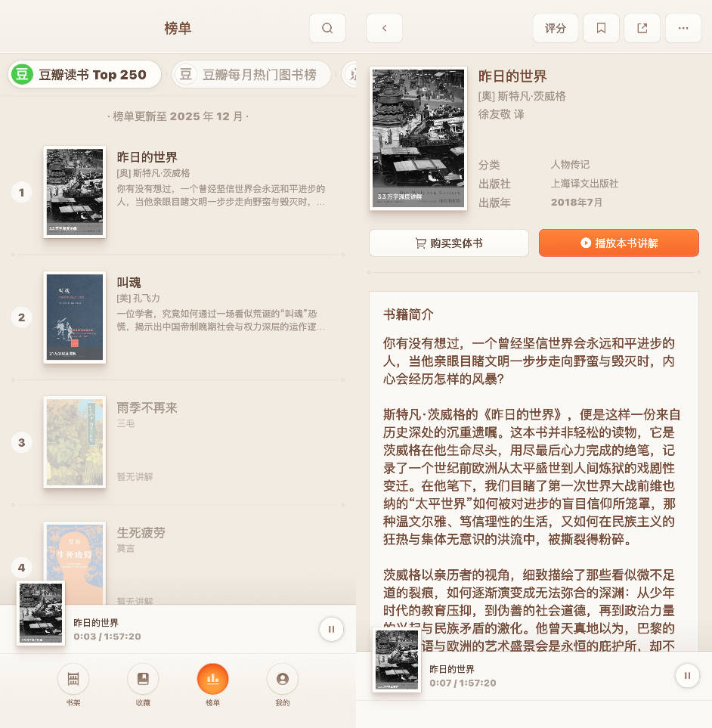View the 雨季不再来 book cover

point(74,442)
